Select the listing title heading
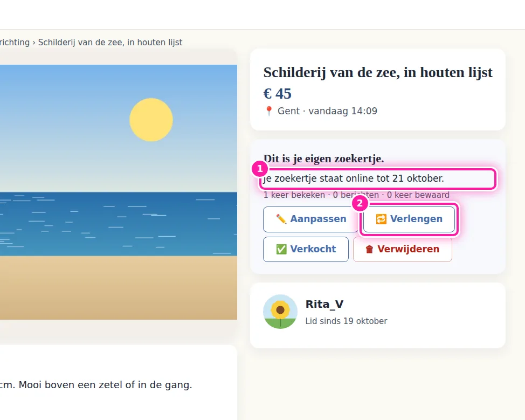Screen dimensions: 525x420 (x=378, y=72)
